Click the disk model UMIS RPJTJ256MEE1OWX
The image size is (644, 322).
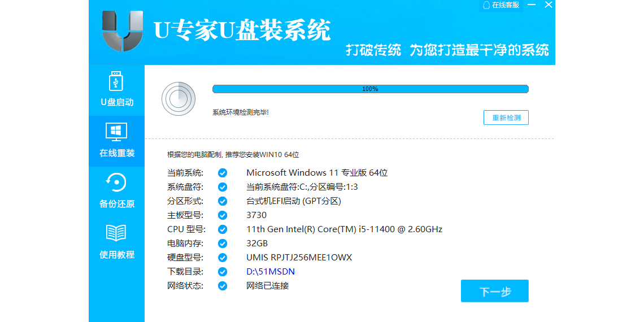[x=299, y=258]
